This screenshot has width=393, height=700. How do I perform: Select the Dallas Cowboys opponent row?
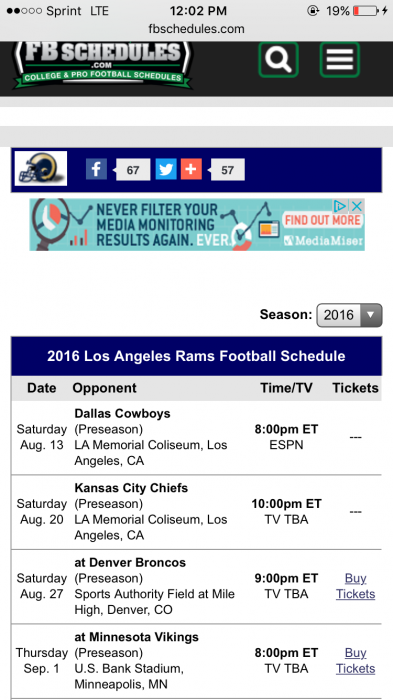pos(196,438)
